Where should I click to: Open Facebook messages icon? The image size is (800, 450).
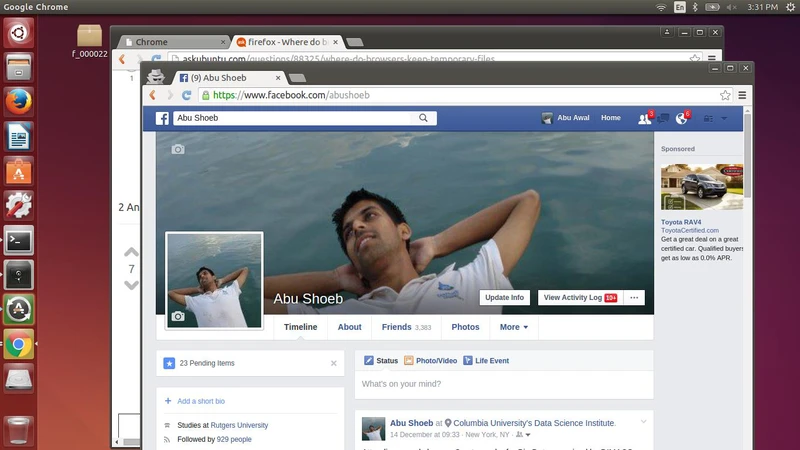[x=662, y=118]
